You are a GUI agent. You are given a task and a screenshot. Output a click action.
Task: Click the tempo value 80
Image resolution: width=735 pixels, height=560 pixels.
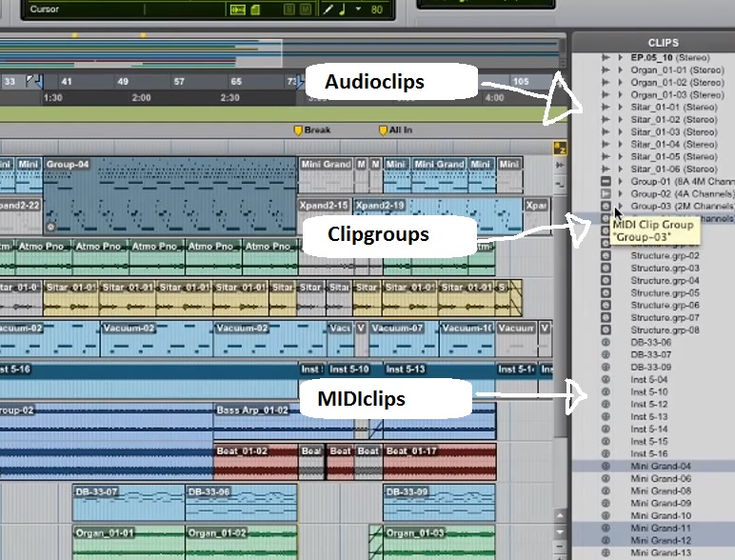[x=377, y=10]
